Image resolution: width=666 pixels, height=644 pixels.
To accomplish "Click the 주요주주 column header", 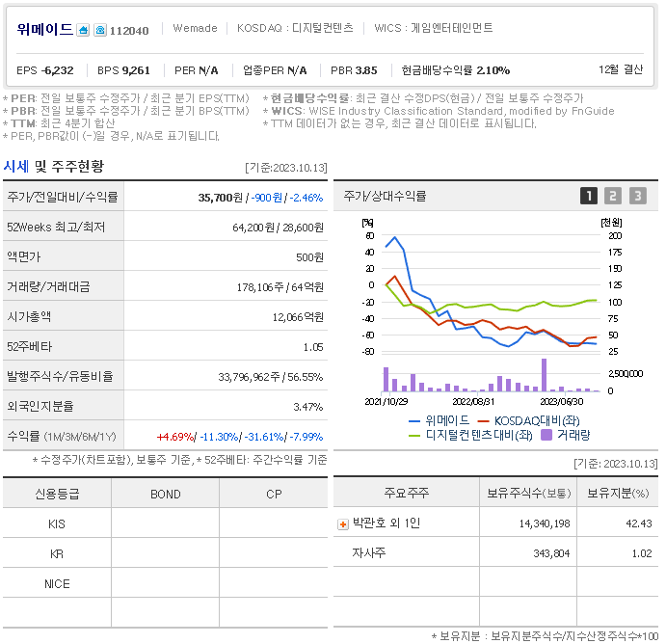I will tap(406, 493).
